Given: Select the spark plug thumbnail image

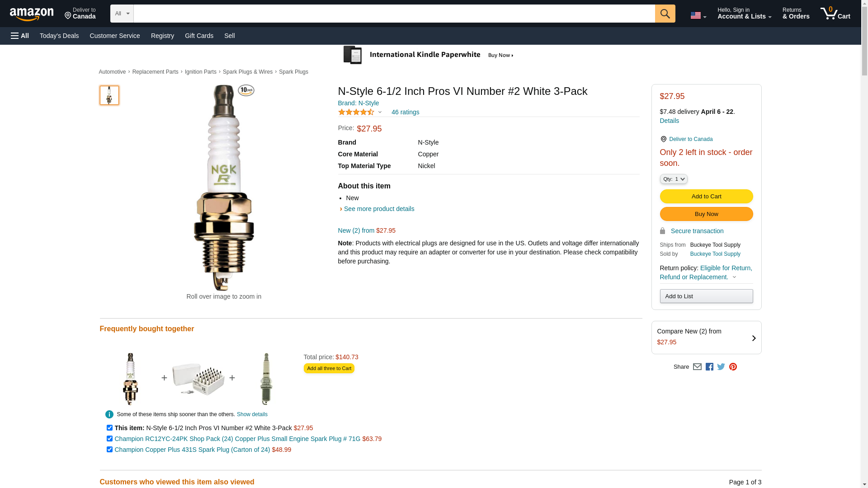Looking at the screenshot, I should pos(109,95).
